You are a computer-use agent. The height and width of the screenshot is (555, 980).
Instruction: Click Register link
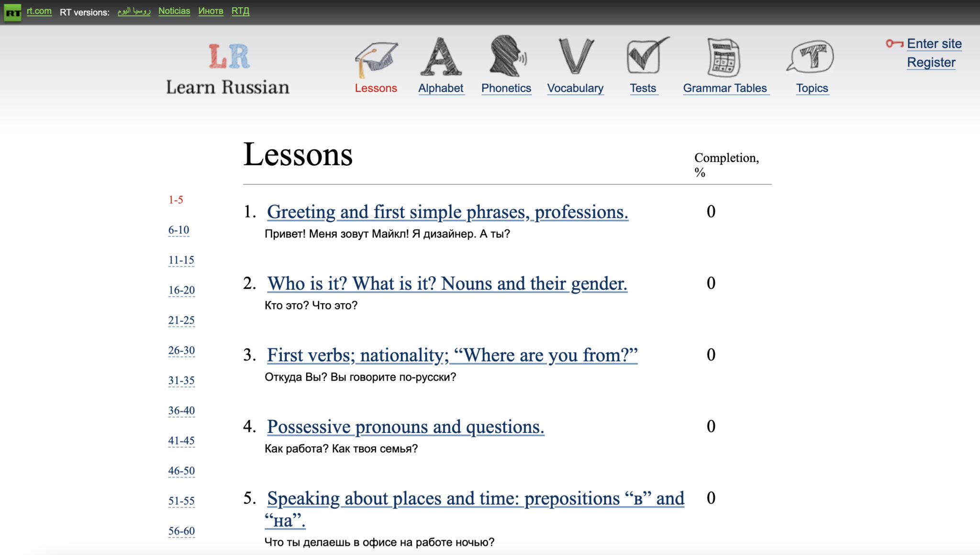pos(932,62)
